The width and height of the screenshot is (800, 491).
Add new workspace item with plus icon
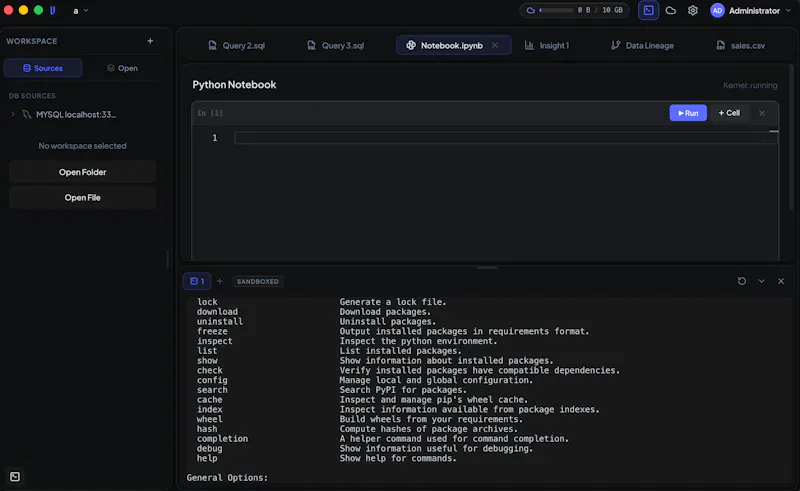(150, 41)
